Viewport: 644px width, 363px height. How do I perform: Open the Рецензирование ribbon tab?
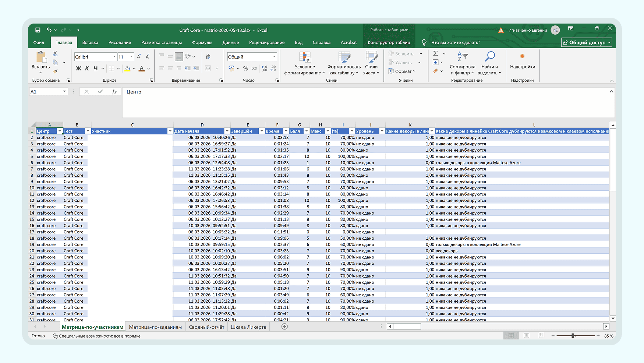tap(267, 42)
